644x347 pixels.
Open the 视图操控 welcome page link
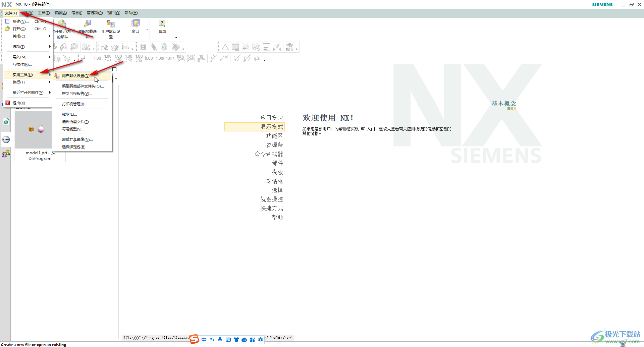tap(272, 199)
